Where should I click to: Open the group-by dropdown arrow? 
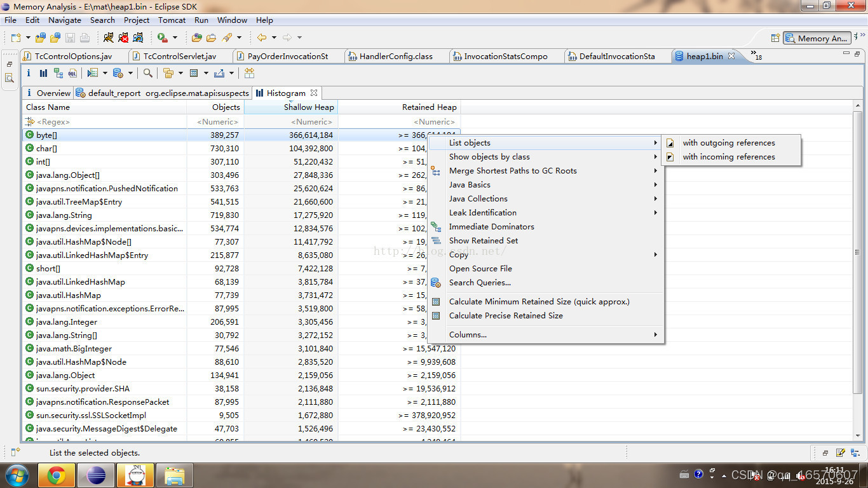tap(180, 73)
